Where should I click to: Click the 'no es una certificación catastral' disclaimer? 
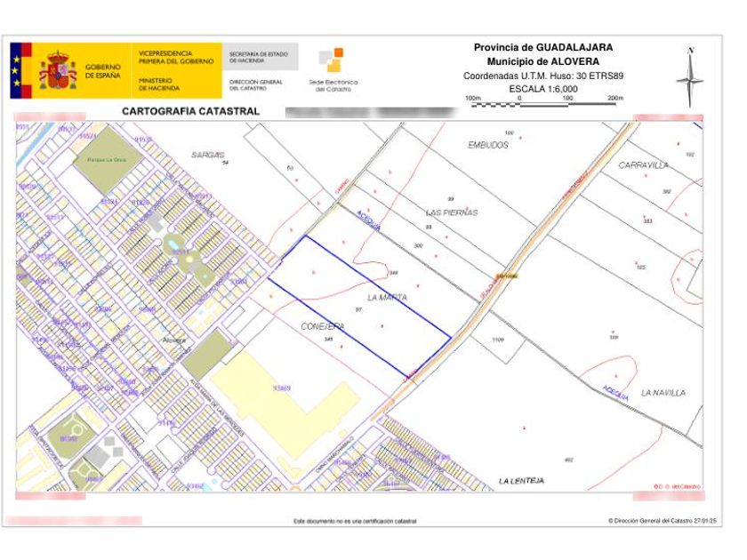(355, 522)
